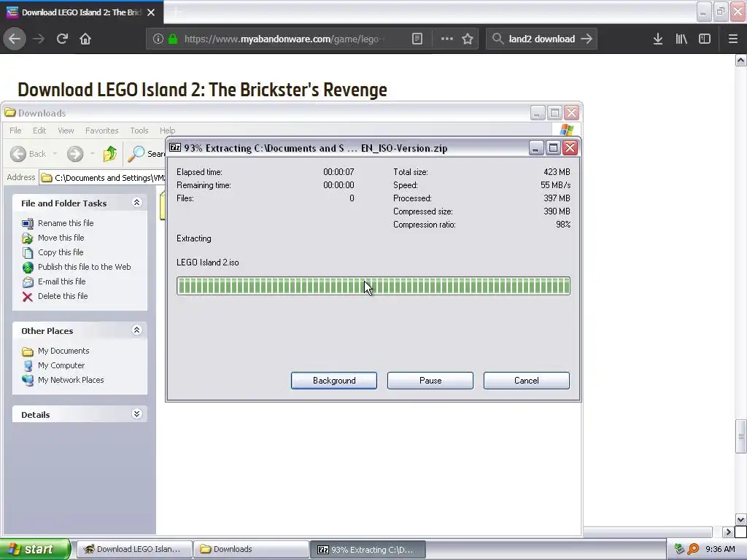
Task: Click the Explorer address path field
Action: pyautogui.click(x=102, y=178)
